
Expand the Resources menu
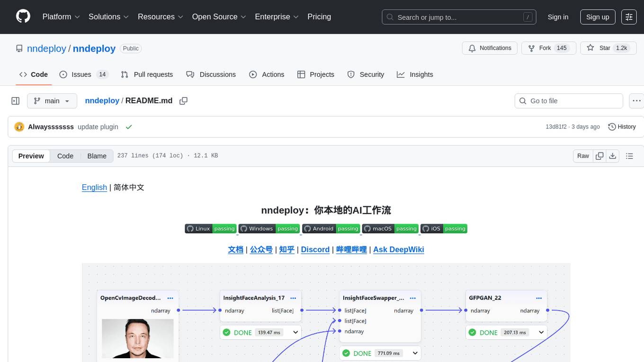(x=160, y=17)
